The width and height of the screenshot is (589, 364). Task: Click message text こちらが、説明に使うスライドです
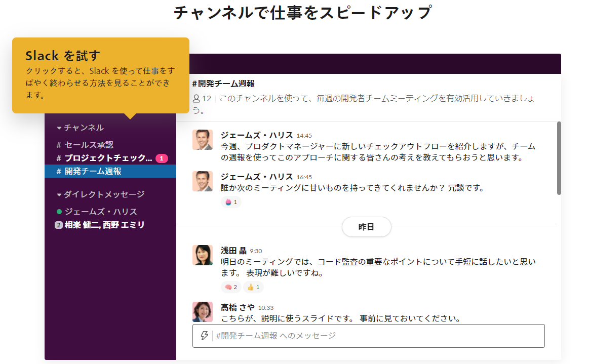click(341, 318)
